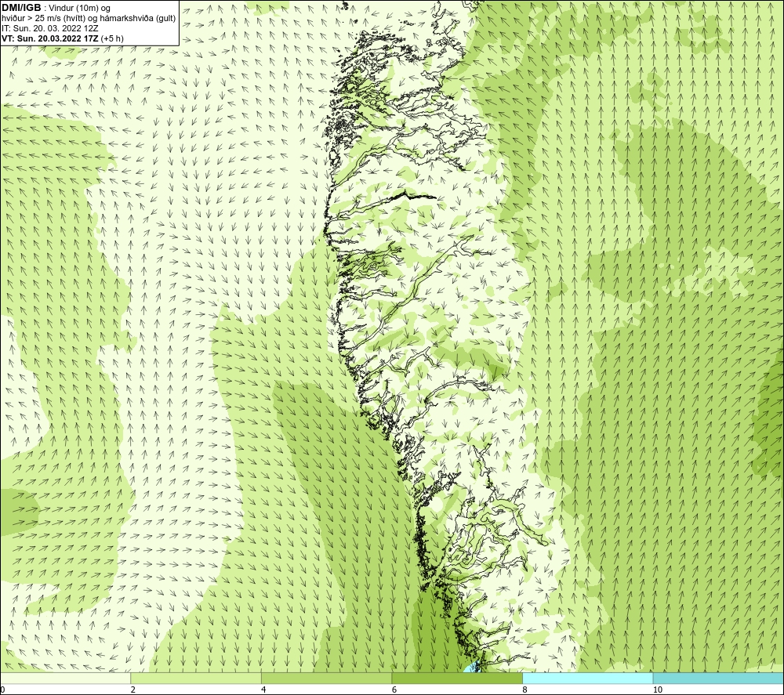784x695 pixels.
Task: Click the 6–8 m/s darker green swatch
Action: pos(457,678)
